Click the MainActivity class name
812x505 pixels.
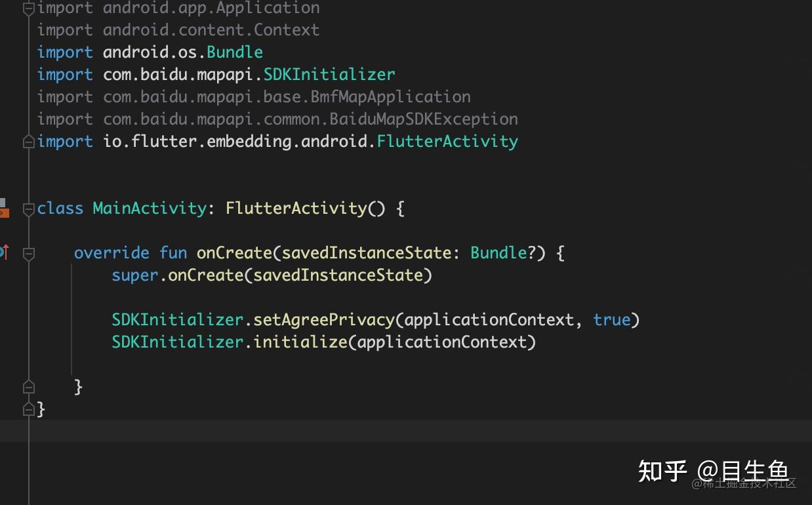(150, 208)
